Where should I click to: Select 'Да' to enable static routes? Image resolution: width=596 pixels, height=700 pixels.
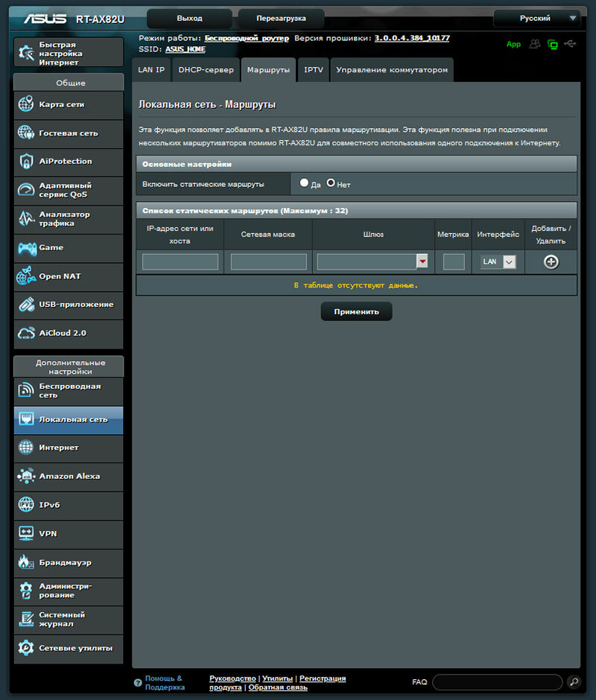point(304,182)
